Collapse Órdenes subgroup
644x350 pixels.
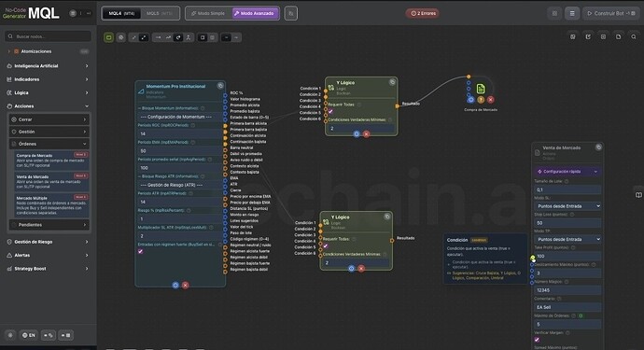[49, 144]
